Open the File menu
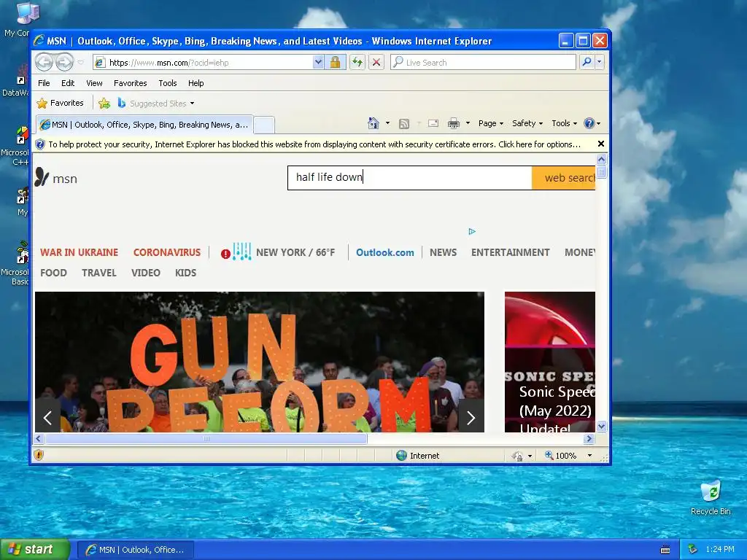Viewport: 747px width, 560px height. [x=44, y=83]
